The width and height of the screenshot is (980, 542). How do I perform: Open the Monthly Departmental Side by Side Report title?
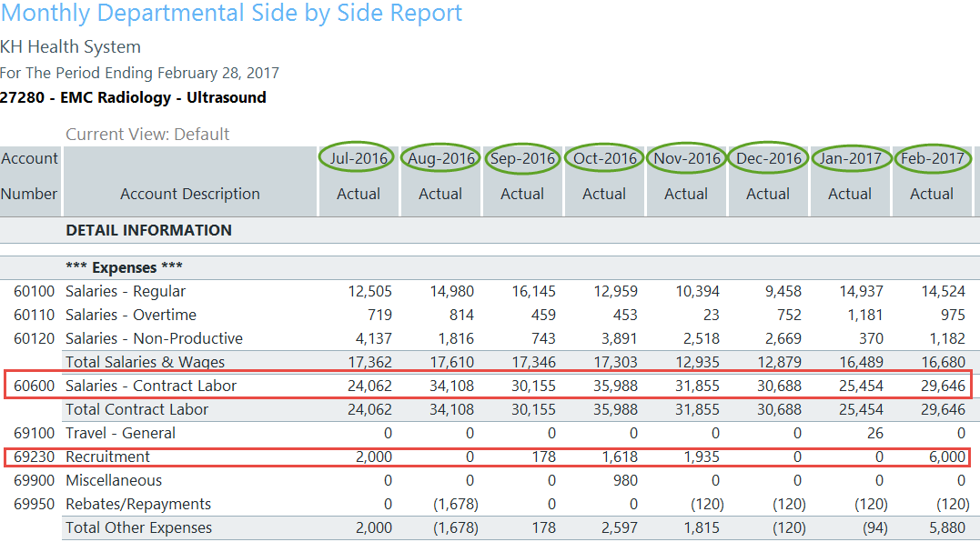(231, 14)
